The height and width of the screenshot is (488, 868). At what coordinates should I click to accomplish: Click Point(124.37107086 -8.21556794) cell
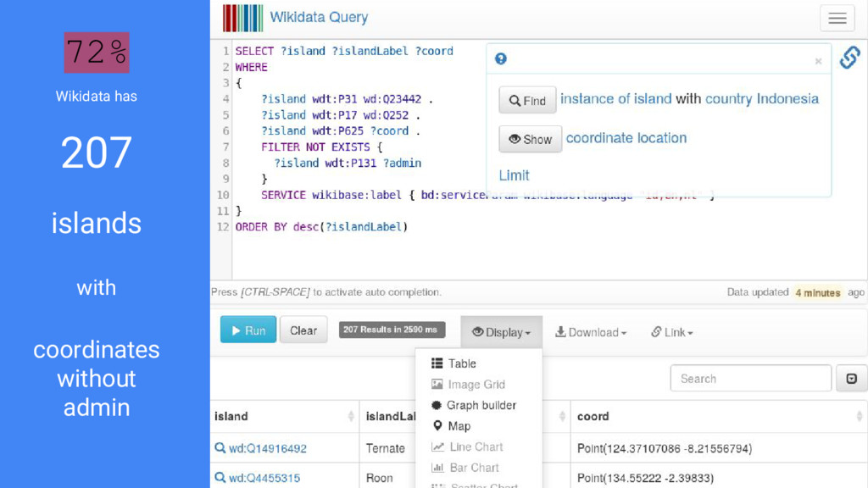pos(665,448)
